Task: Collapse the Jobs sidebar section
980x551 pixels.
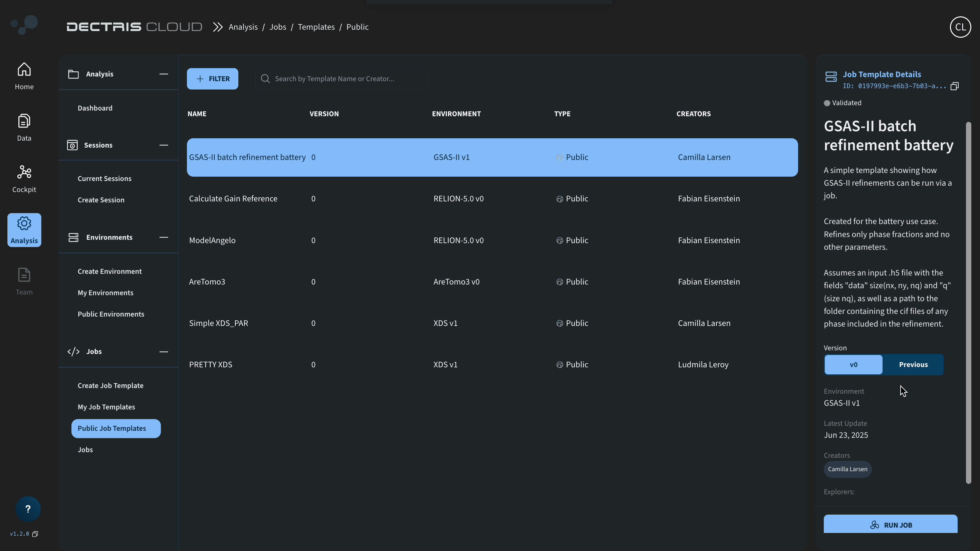Action: click(164, 352)
